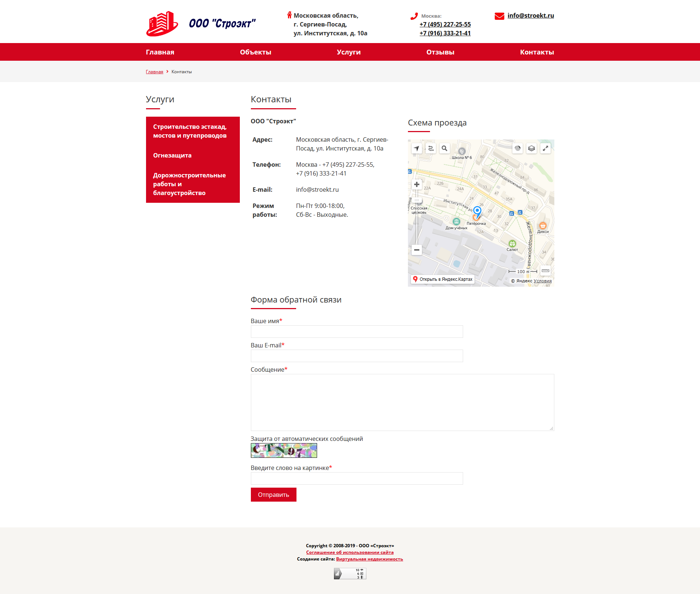
Task: Click the header envelope email icon
Action: pos(500,16)
